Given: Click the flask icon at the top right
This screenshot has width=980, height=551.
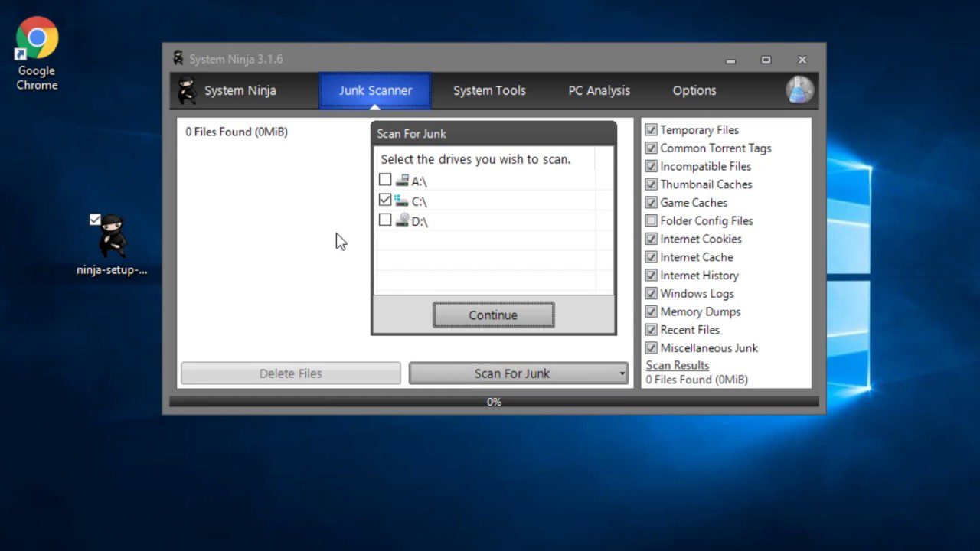Looking at the screenshot, I should click(x=799, y=90).
